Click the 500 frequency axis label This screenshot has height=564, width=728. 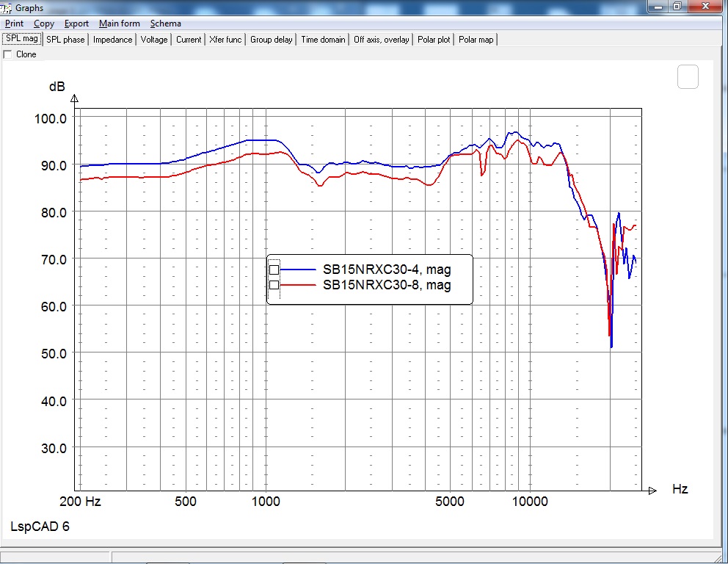coord(185,502)
